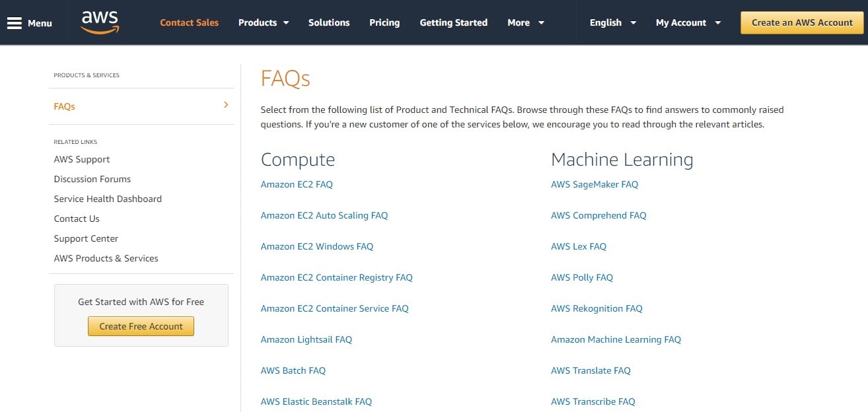Screen dimensions: 868x412
Task: Open the AWS Elastic Beanstalk FAQ
Action: point(316,401)
